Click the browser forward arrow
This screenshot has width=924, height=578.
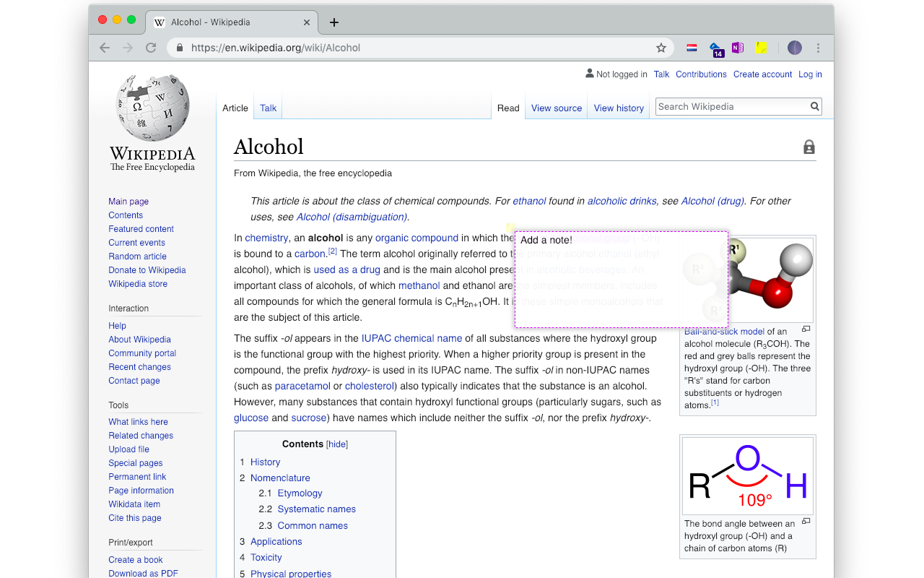[x=128, y=48]
